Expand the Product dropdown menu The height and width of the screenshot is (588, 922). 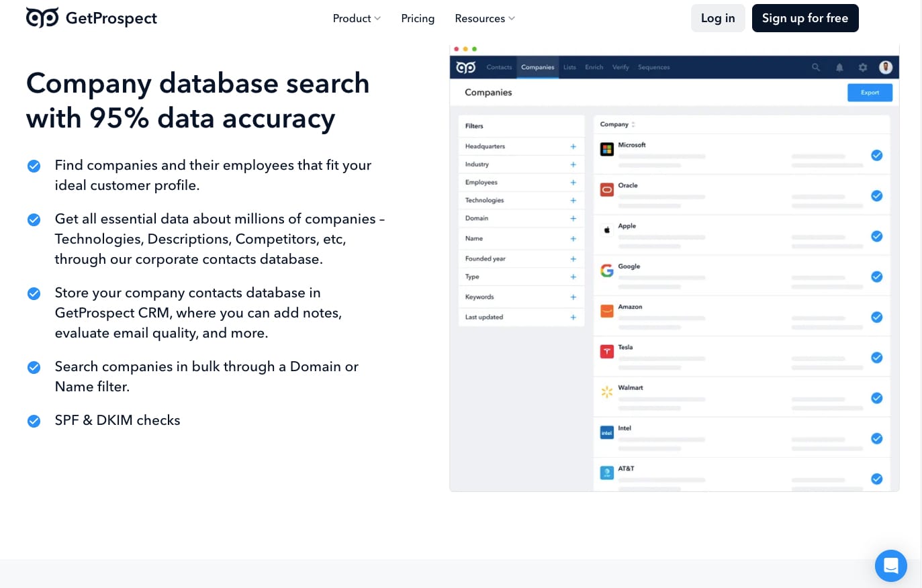tap(357, 19)
